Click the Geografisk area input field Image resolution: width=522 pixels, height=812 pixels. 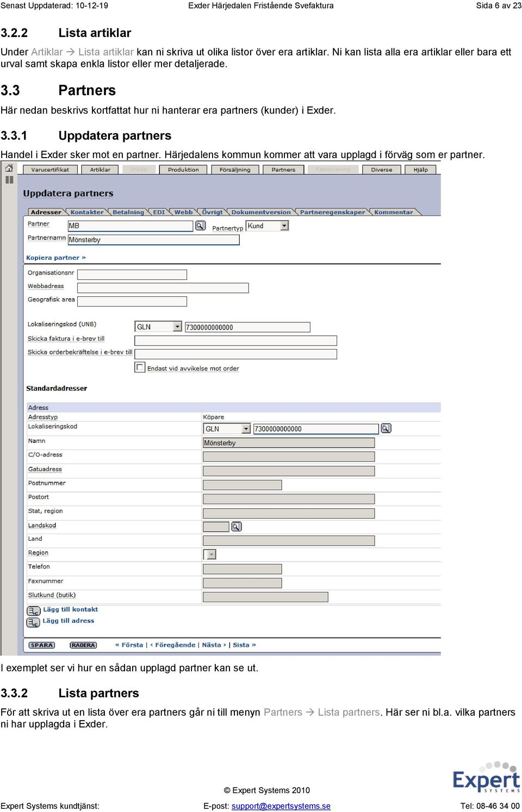(132, 301)
